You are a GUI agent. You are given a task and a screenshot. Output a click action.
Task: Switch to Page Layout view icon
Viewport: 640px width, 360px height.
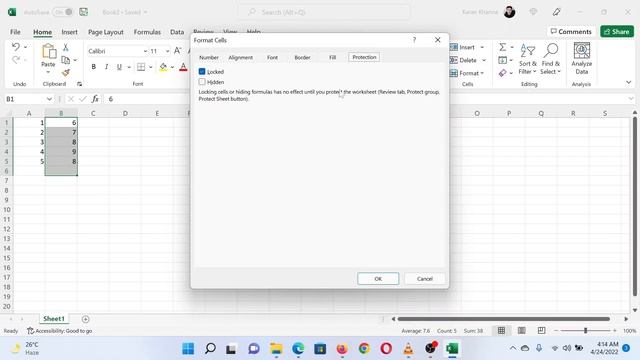[522, 331]
